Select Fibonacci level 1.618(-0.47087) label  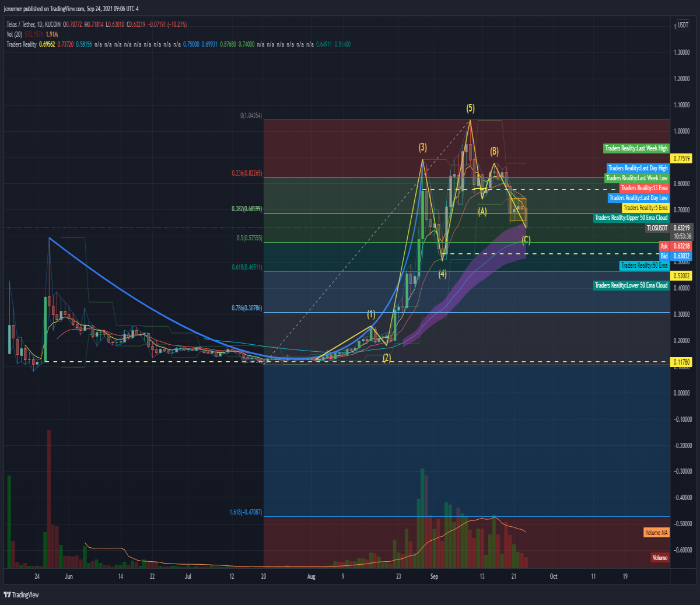[x=246, y=512]
